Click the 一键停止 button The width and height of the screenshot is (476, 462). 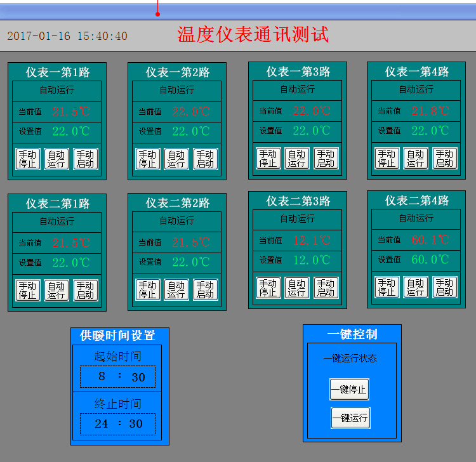pos(350,389)
